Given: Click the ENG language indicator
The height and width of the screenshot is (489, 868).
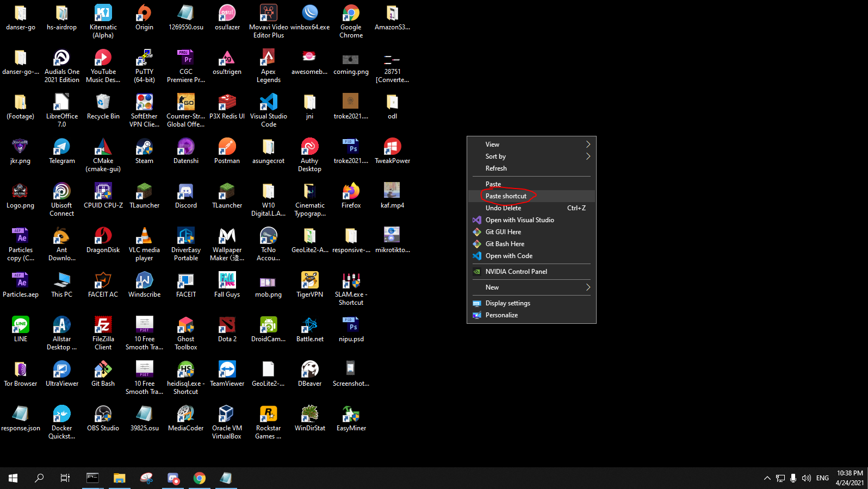Looking at the screenshot, I should tap(823, 478).
